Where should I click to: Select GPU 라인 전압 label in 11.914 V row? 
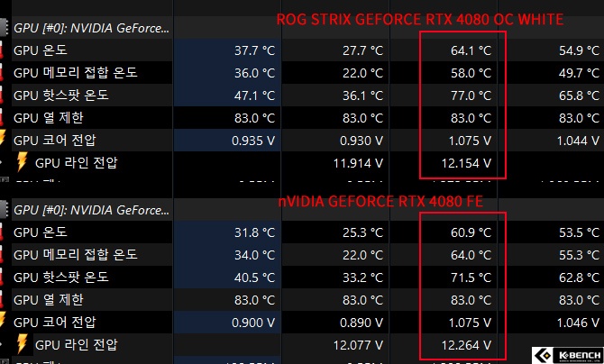click(x=76, y=163)
